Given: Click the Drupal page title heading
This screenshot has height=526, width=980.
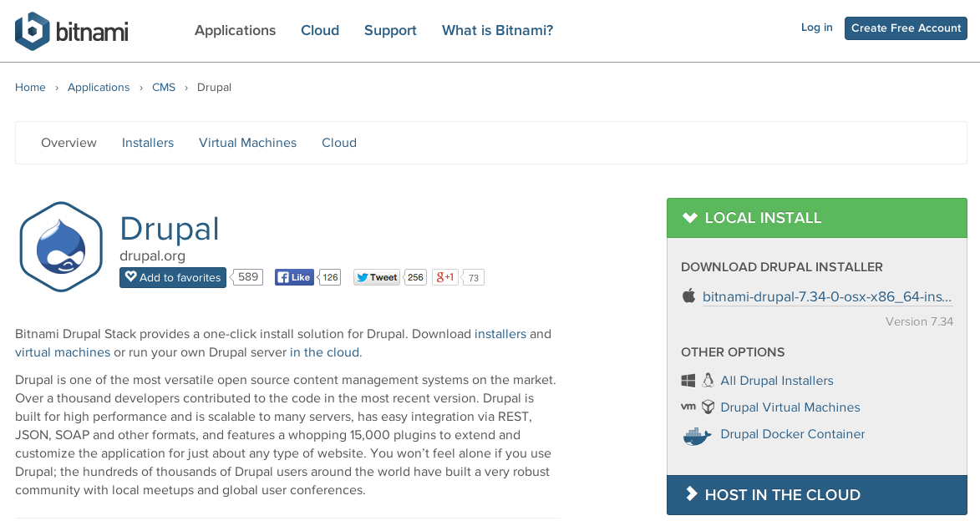Looking at the screenshot, I should [170, 228].
